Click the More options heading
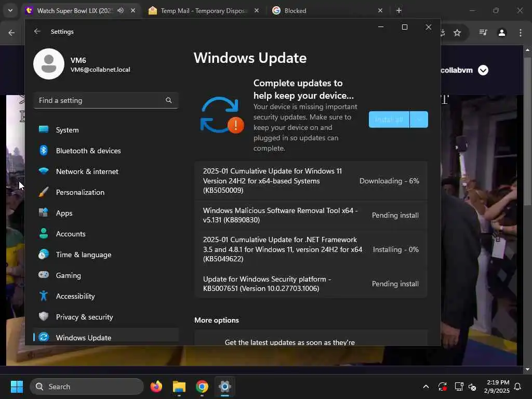The image size is (532, 399). [217, 320]
